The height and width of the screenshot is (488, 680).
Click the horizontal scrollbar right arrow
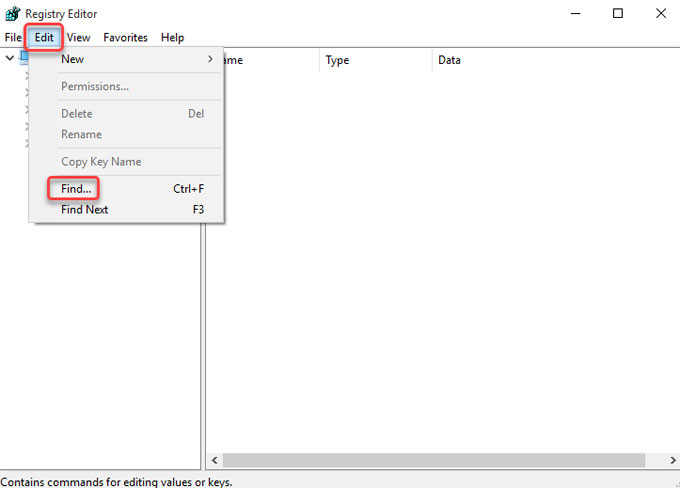pyautogui.click(x=673, y=460)
